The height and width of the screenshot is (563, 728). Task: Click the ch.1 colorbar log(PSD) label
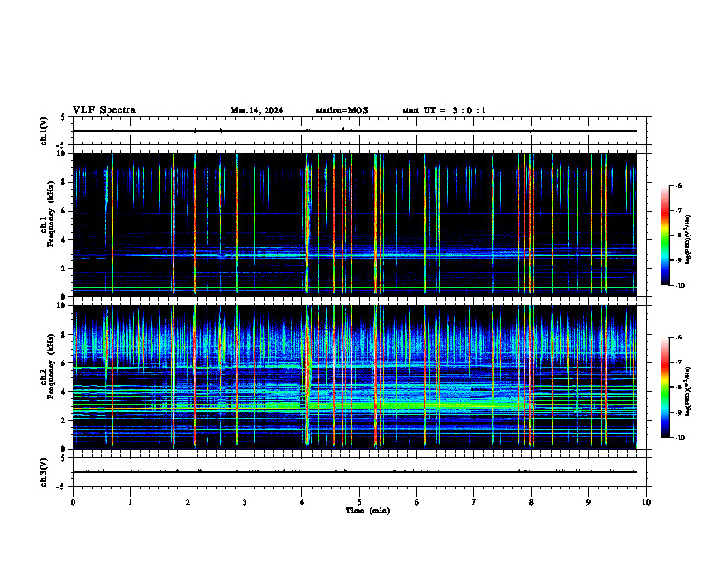(688, 240)
